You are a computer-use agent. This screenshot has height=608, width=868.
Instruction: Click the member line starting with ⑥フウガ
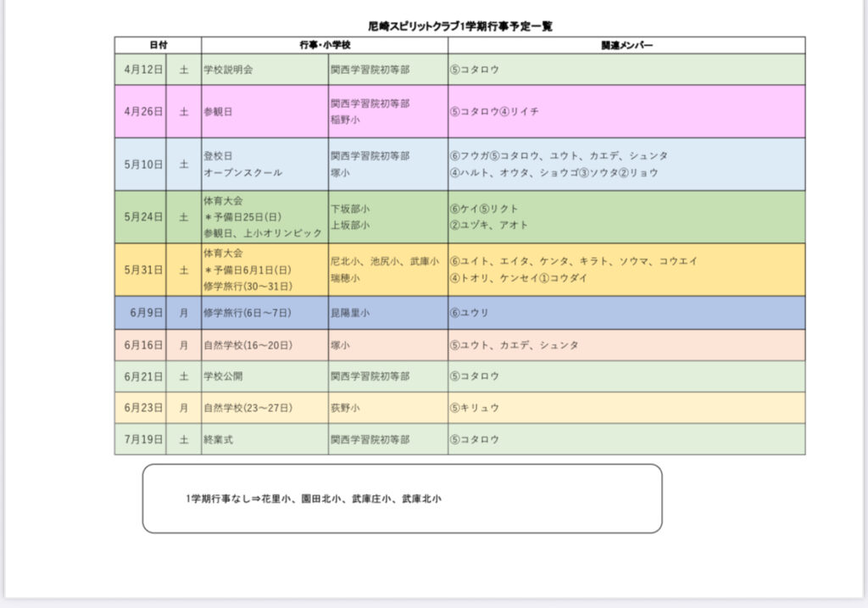[x=559, y=156]
